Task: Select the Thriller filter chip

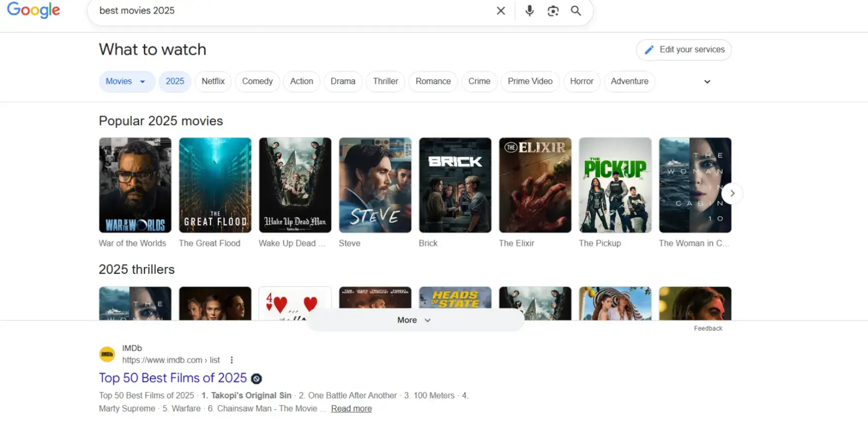Action: 386,81
